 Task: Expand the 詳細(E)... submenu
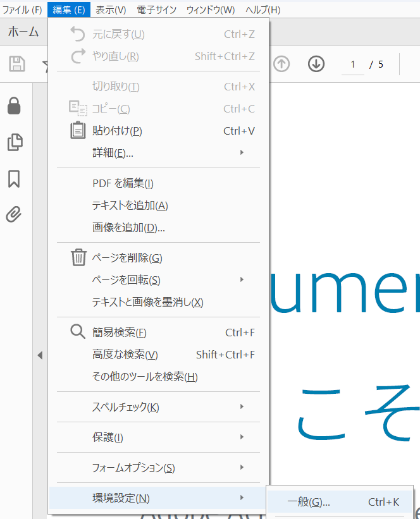[158, 152]
